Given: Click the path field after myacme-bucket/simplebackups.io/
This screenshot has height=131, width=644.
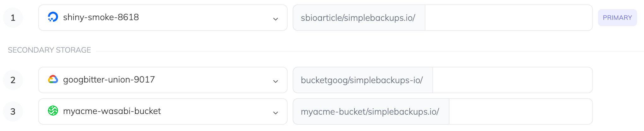Looking at the screenshot, I should (x=520, y=111).
